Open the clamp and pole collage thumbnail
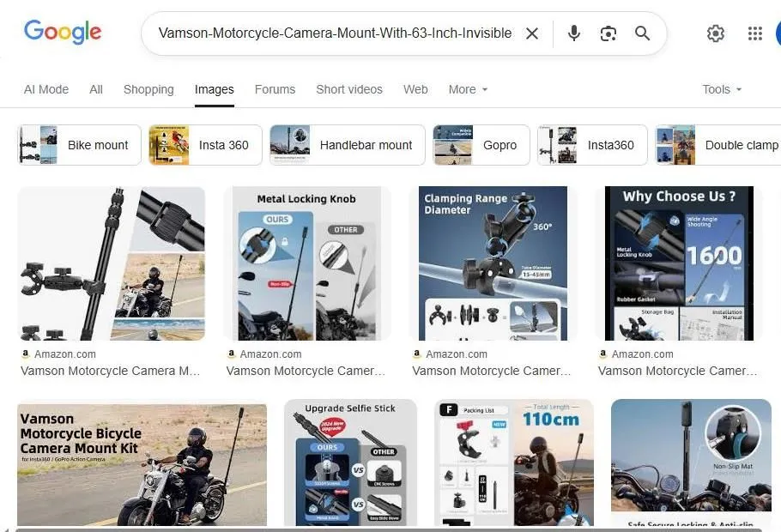The height and width of the screenshot is (532, 781). click(x=111, y=263)
